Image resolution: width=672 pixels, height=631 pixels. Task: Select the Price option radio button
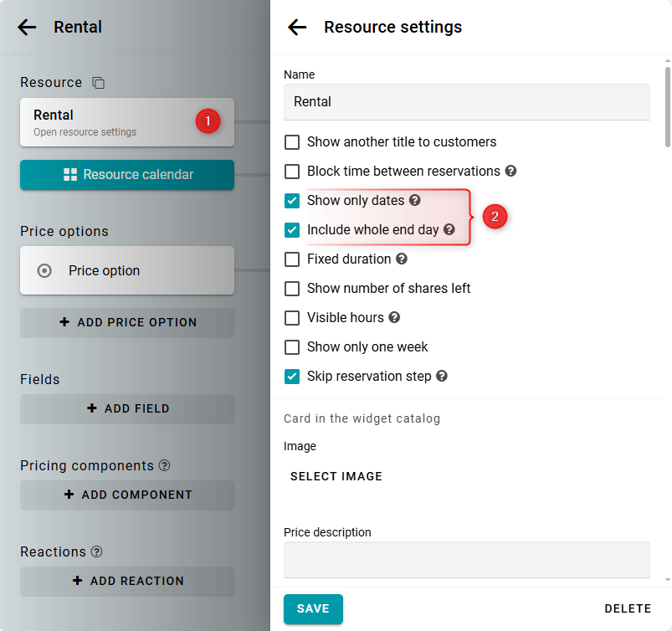45,271
